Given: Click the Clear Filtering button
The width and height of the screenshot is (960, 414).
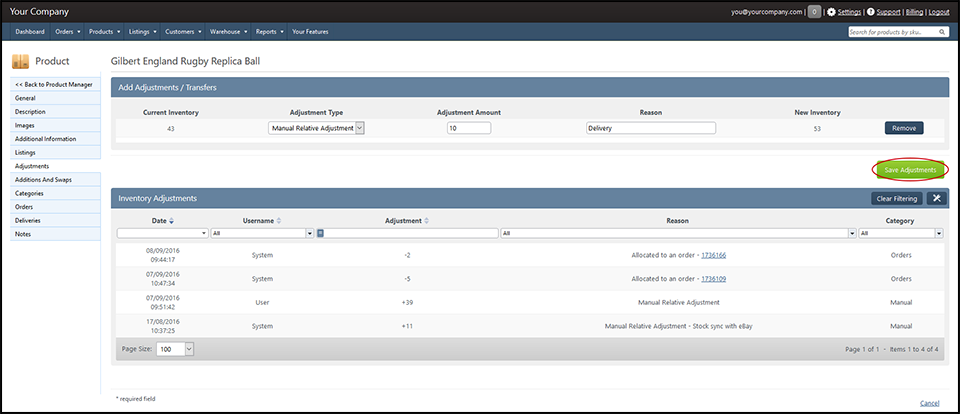Looking at the screenshot, I should [x=897, y=198].
